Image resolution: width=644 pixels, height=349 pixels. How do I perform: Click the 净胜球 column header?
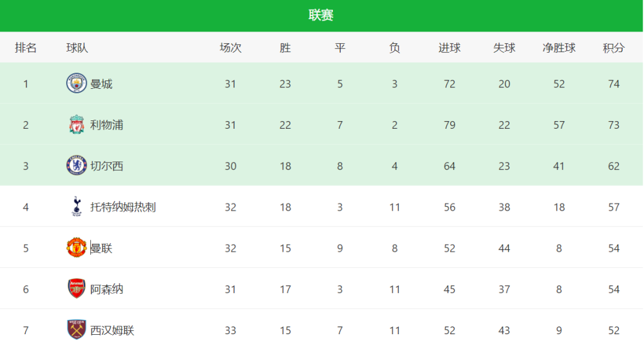(559, 48)
